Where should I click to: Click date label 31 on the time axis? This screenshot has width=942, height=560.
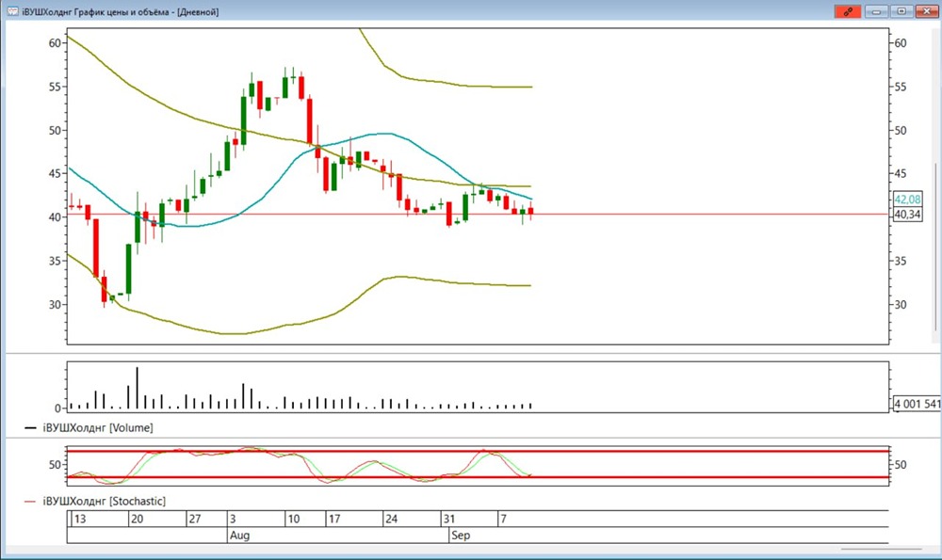448,519
